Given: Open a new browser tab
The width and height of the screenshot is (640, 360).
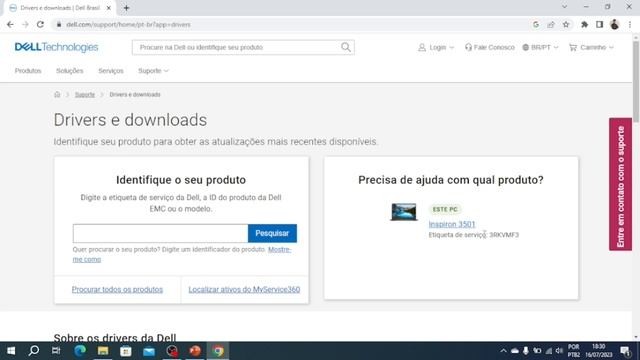Looking at the screenshot, I should 127,8.
